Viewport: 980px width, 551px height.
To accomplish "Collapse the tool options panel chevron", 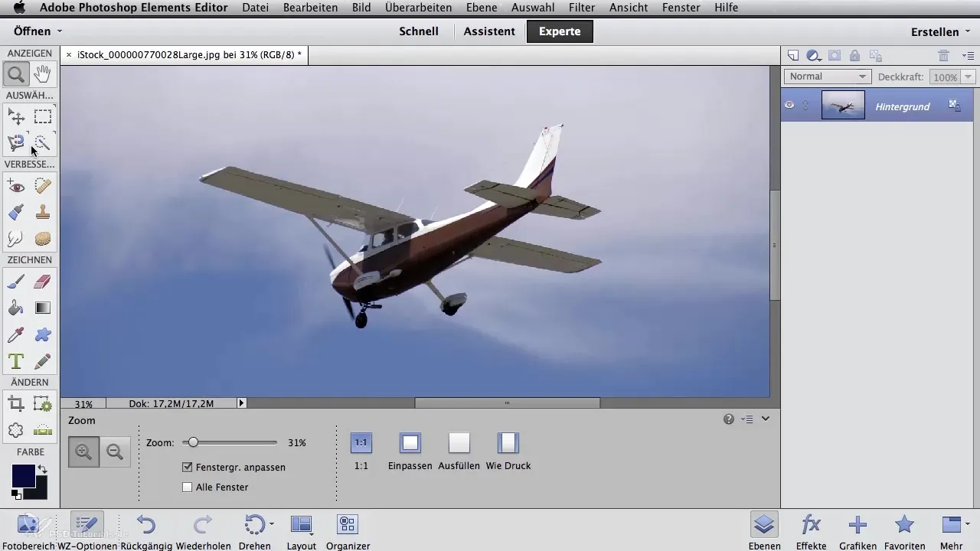I will (765, 419).
